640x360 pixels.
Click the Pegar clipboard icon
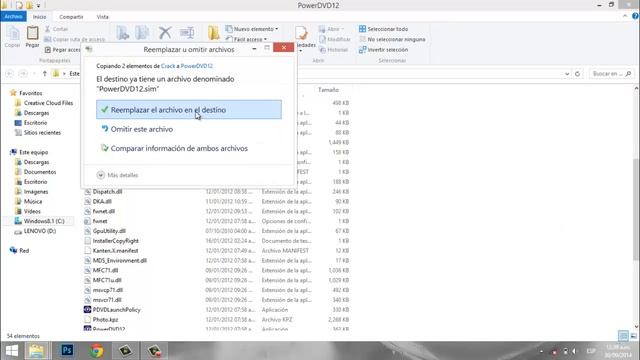(x=33, y=37)
